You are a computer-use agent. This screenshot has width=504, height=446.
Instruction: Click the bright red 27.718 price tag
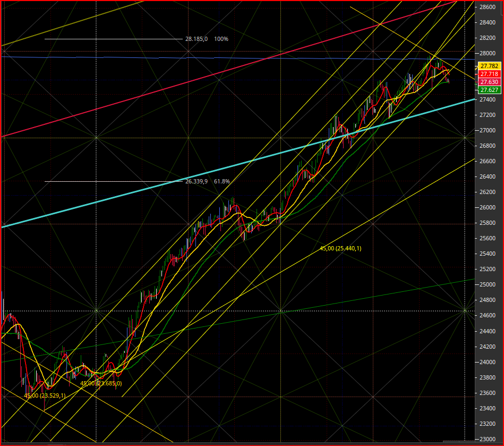[x=489, y=74]
